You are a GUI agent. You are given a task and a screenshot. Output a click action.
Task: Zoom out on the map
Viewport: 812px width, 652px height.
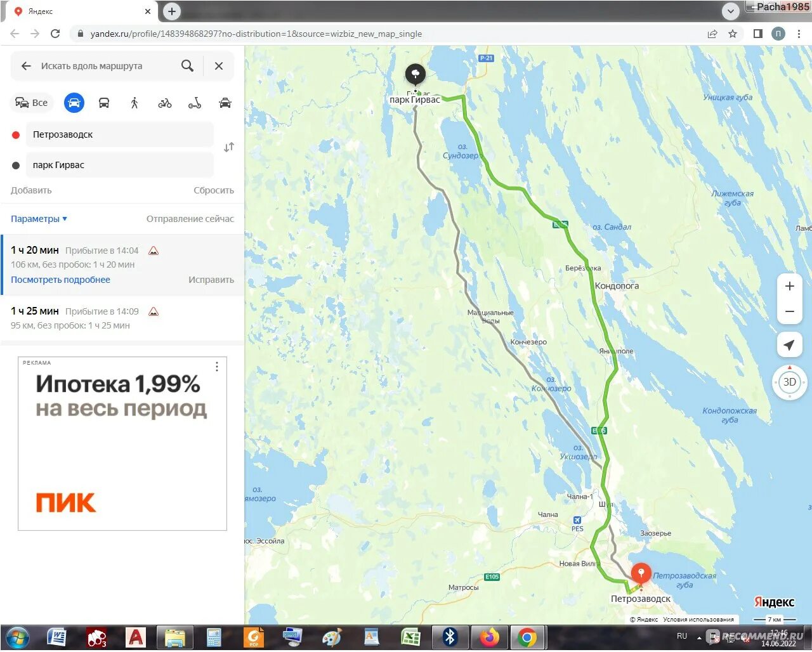click(790, 311)
